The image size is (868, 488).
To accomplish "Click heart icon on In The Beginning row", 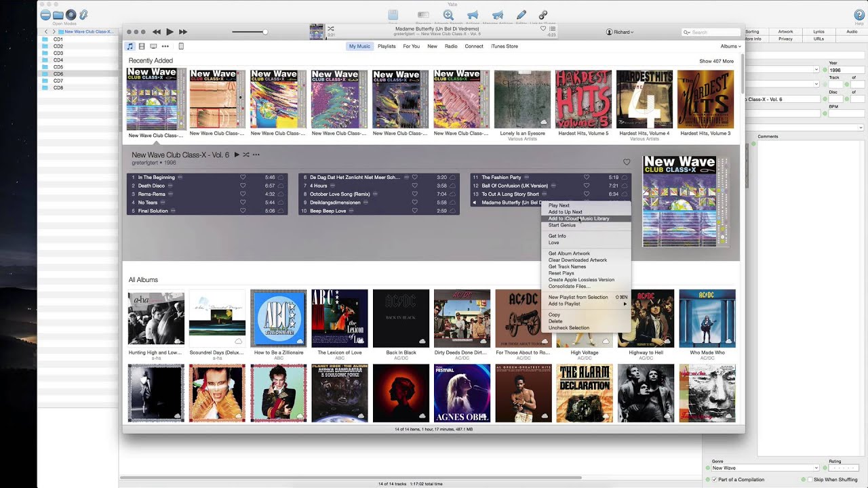I will (243, 178).
